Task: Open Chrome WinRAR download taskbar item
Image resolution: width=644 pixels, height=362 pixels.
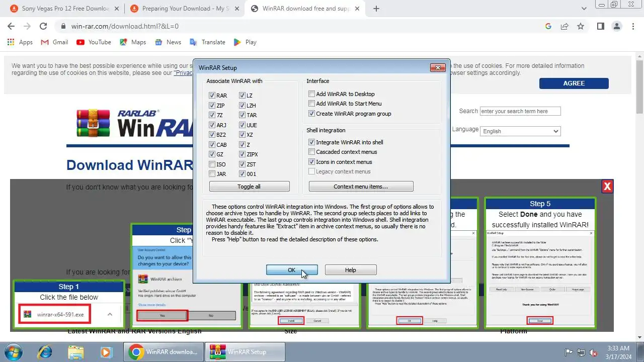Action: [x=164, y=352]
